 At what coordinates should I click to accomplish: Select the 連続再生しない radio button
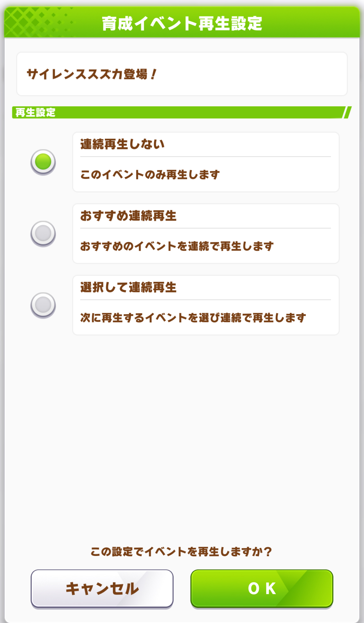pyautogui.click(x=43, y=162)
